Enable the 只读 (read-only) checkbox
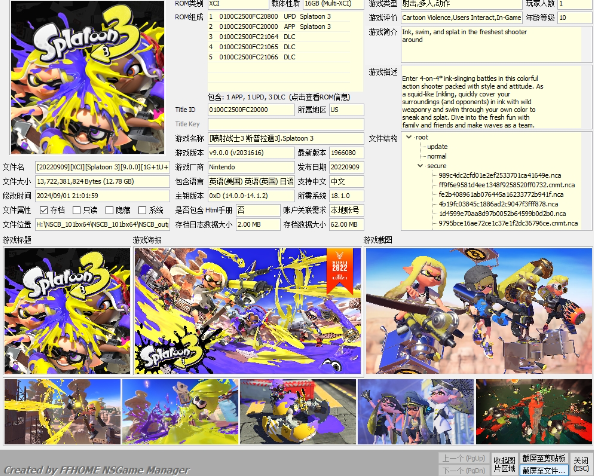This screenshot has height=476, width=594. point(77,210)
